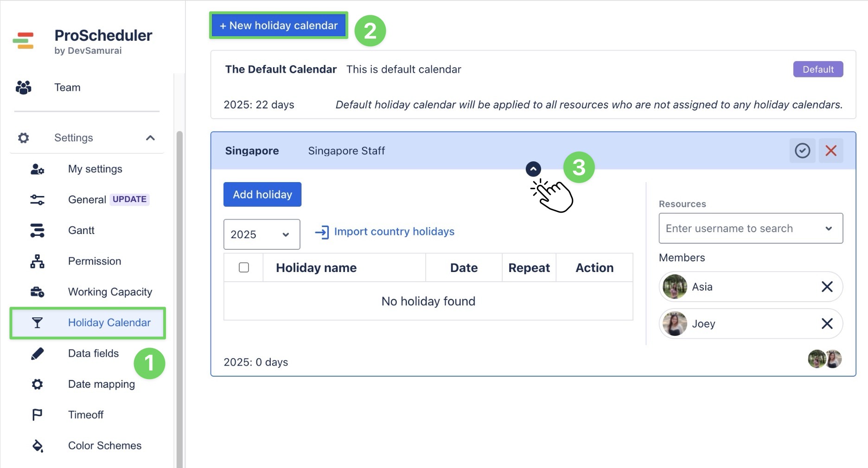Remove Asia from Members list
The image size is (868, 468).
tap(827, 287)
